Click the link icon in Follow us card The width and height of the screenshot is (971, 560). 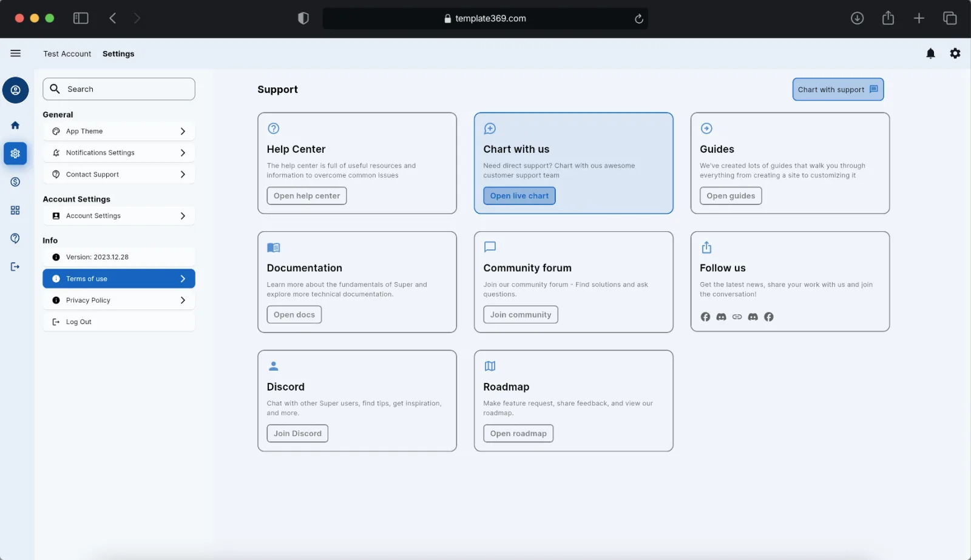(737, 317)
